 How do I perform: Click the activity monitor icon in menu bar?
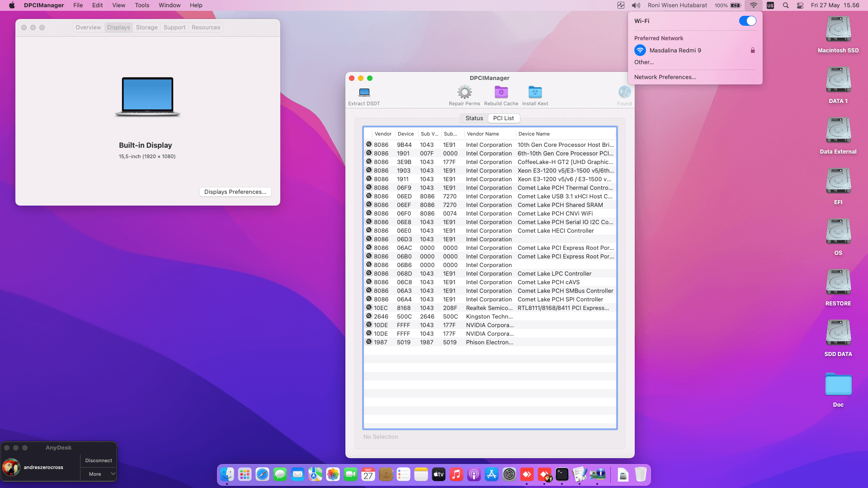(621, 5)
